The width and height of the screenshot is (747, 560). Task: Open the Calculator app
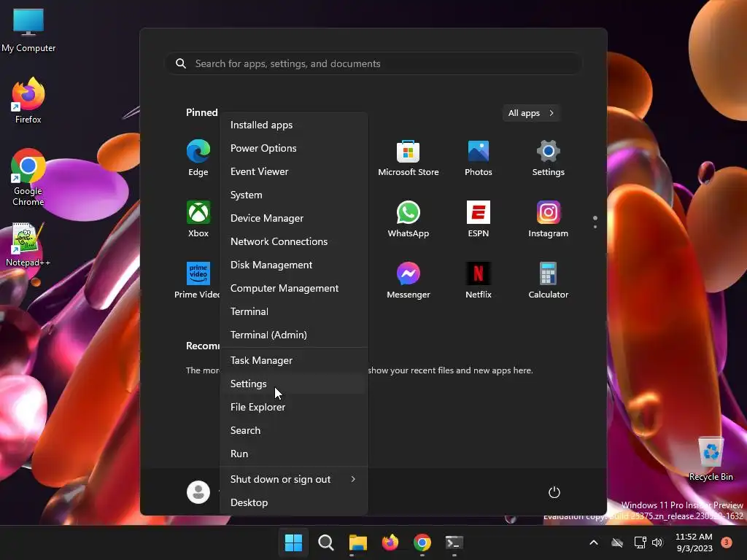tap(549, 281)
